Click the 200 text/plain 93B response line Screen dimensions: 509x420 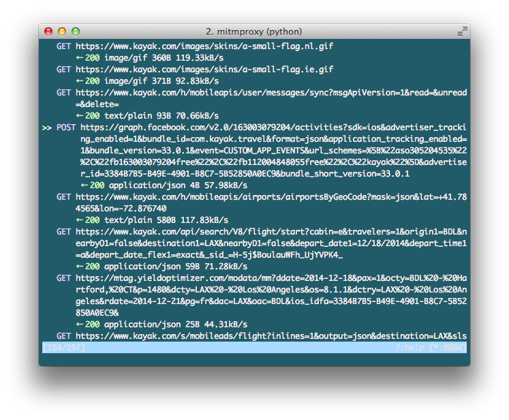[147, 116]
